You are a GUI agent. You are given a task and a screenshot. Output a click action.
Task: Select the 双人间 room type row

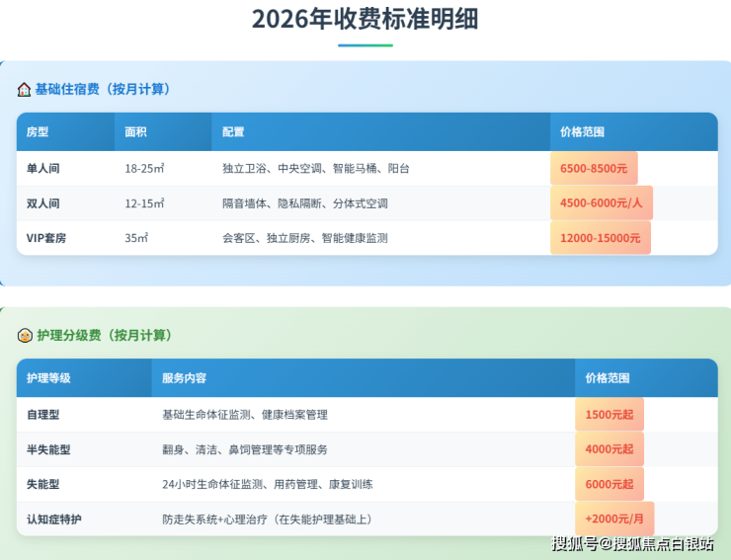[43, 203]
